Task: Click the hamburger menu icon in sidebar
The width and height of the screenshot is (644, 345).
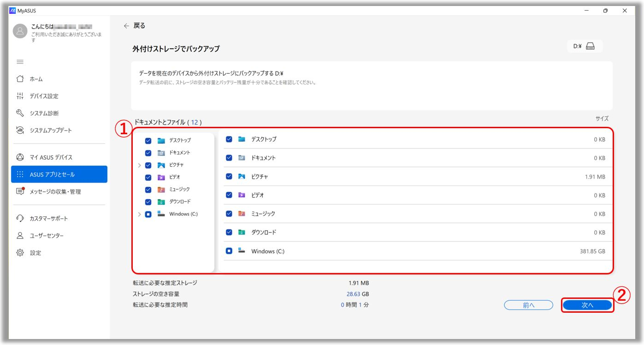Action: click(20, 62)
